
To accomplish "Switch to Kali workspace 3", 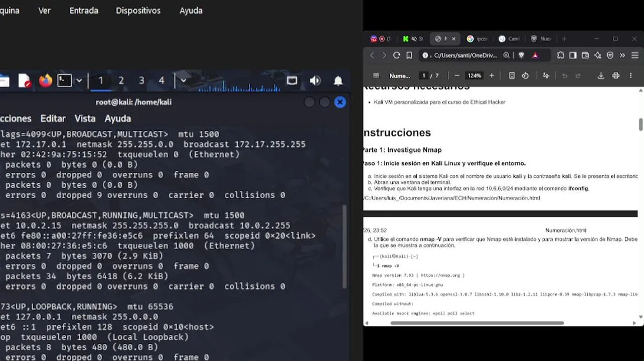I will click(141, 80).
